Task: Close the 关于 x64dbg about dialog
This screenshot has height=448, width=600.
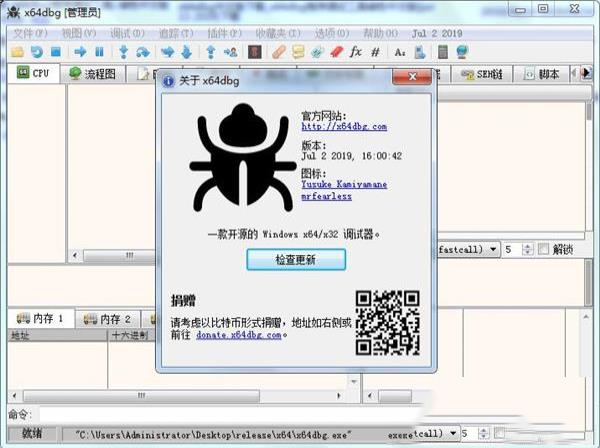Action: [x=412, y=77]
